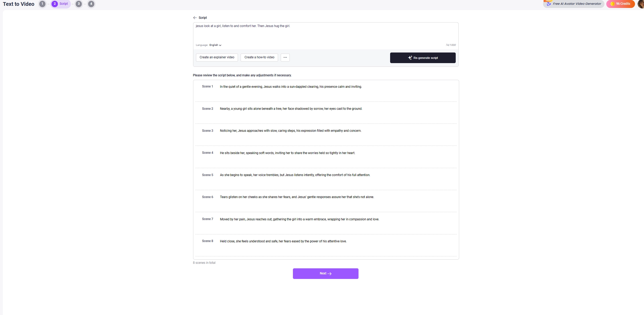
Task: Click the 96 Credits coin badge
Action: click(x=620, y=4)
